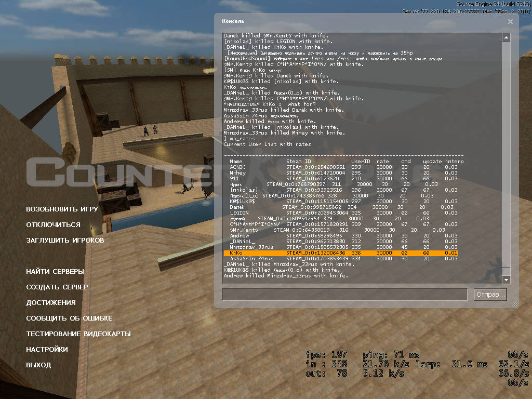Click 'Danek killed >Mr.Kenty with knife.' line
This screenshot has width=532, height=399.
[x=276, y=36]
